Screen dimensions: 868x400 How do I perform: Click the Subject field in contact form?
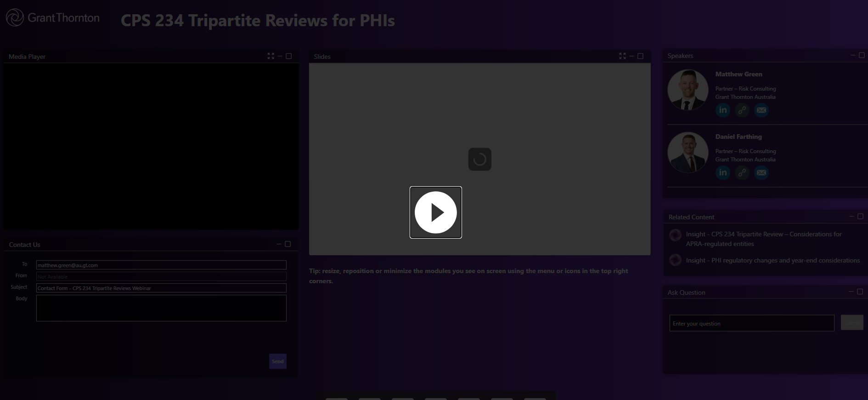161,288
